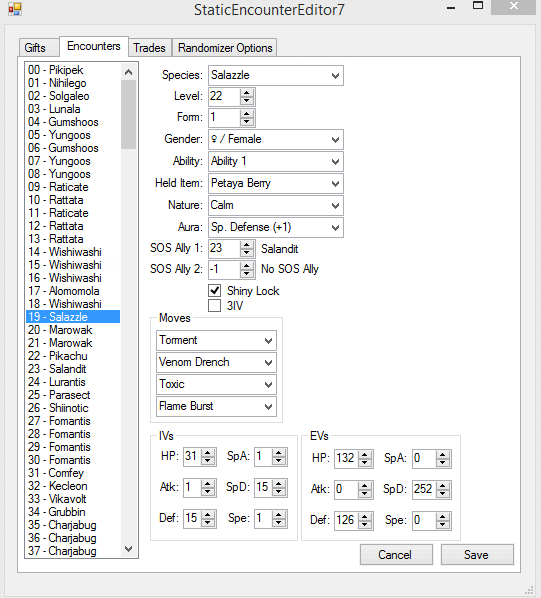Click the StaticEncounterEditor7 app icon in title bar

14,9
